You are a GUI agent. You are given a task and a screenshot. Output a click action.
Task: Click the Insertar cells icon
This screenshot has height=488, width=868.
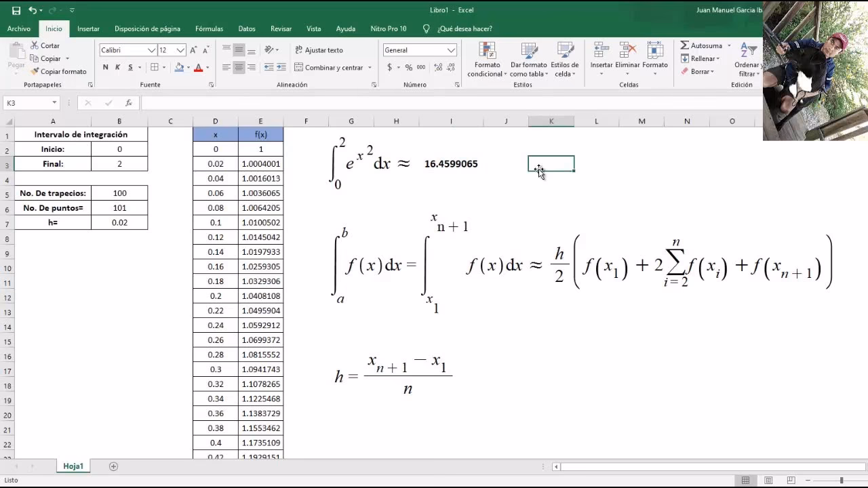tap(600, 54)
